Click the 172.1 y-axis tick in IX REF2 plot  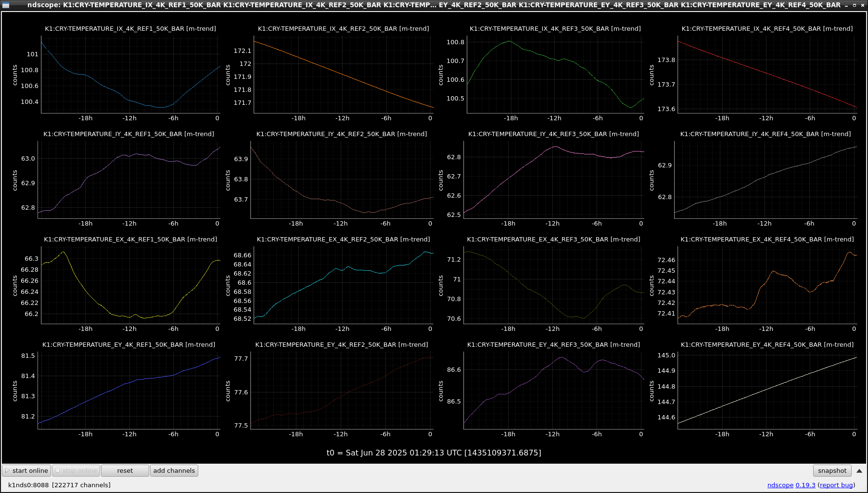click(243, 51)
